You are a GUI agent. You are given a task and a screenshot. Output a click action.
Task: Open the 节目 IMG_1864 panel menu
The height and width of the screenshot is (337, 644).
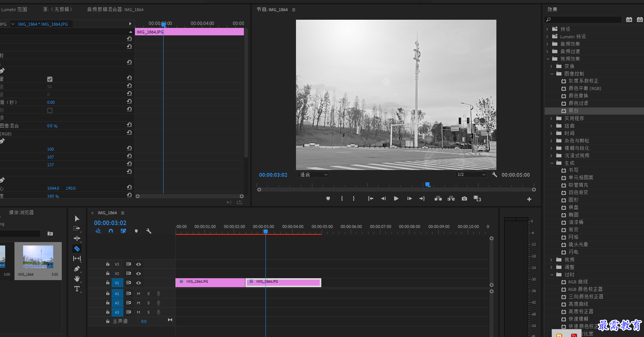click(294, 10)
